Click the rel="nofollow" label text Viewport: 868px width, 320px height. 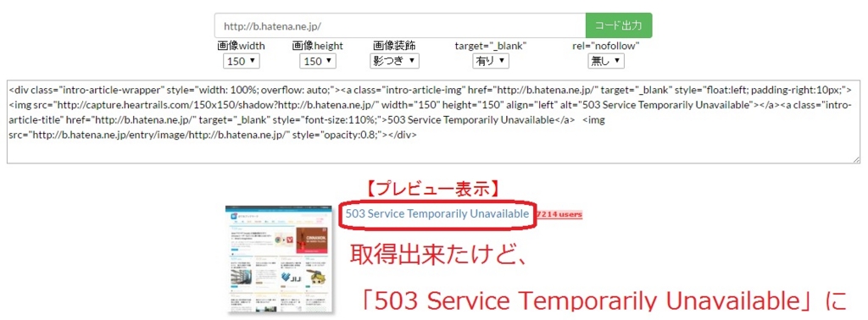tap(605, 46)
